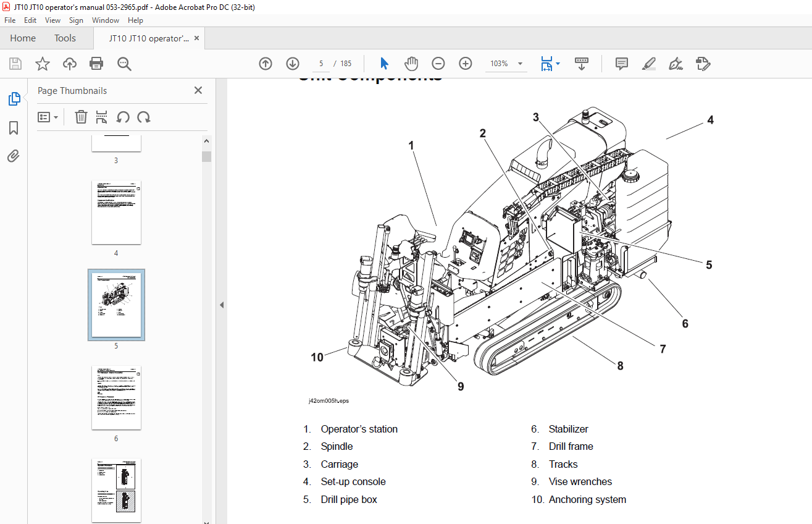Select page 3 thumbnail
Viewport: 812px width, 524px height.
[x=116, y=143]
